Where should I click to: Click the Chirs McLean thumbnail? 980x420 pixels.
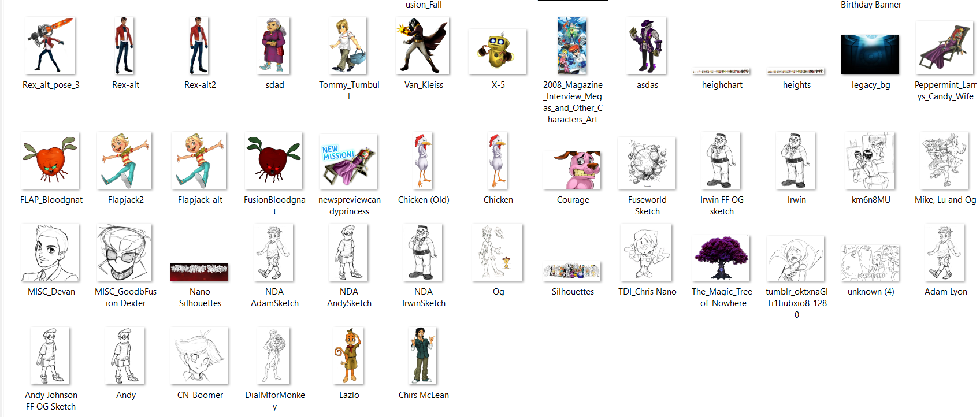pyautogui.click(x=423, y=356)
